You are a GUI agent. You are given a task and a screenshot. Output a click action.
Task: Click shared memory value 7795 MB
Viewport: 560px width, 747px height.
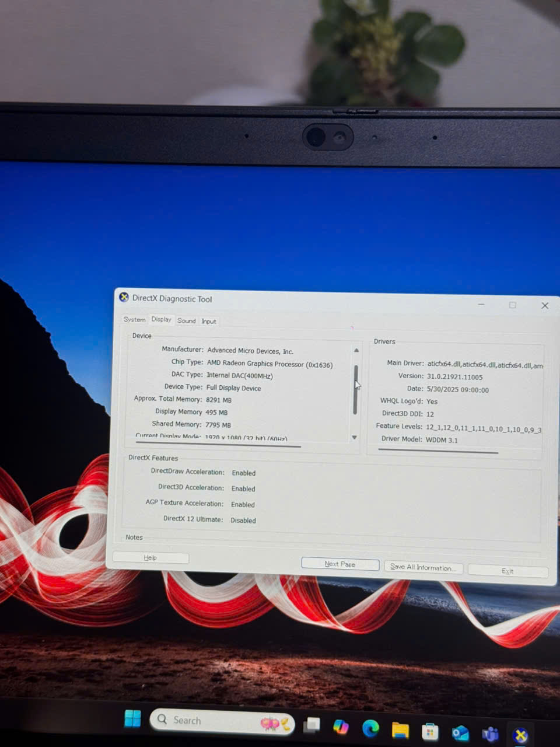point(218,425)
